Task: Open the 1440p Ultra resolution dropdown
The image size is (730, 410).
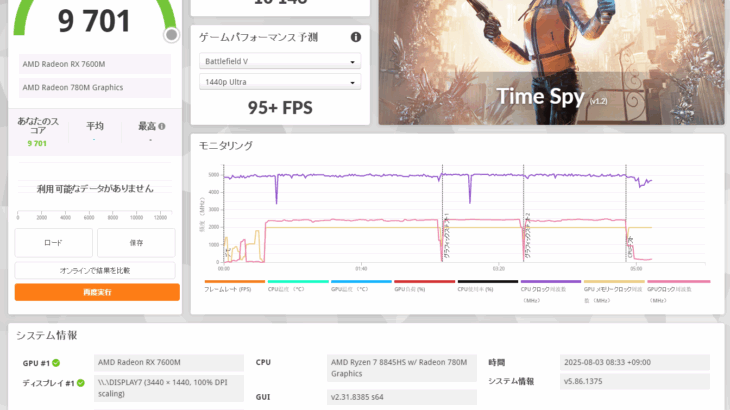Action: point(280,82)
